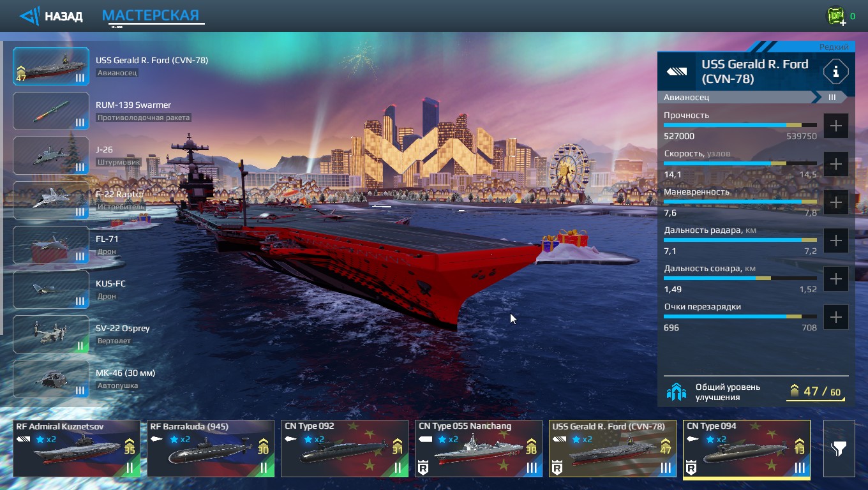The width and height of the screenshot is (868, 490).
Task: Choose RF Barrakuda (945) ship card
Action: click(x=211, y=449)
